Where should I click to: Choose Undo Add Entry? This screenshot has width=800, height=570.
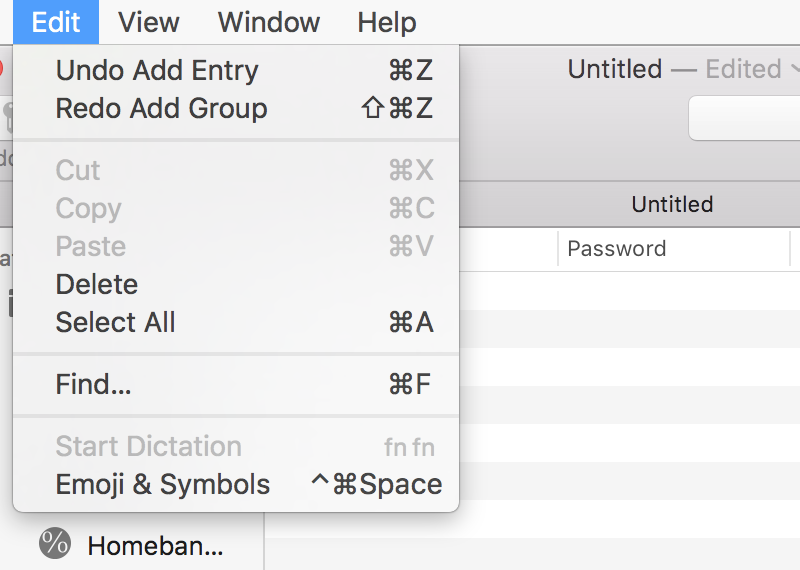pos(236,70)
